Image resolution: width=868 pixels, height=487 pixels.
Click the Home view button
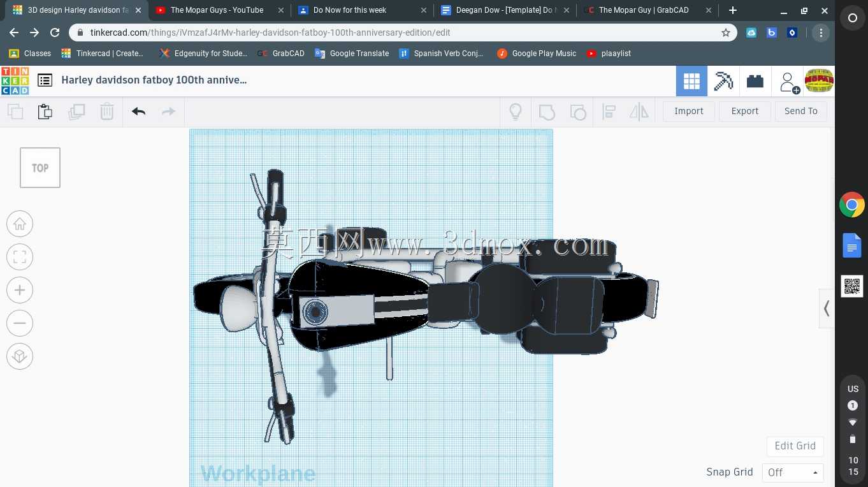point(20,224)
